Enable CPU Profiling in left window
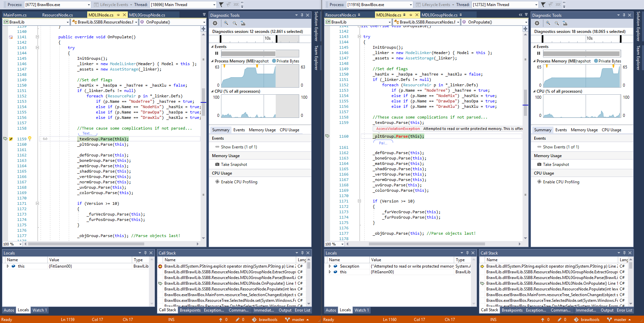 236,182
